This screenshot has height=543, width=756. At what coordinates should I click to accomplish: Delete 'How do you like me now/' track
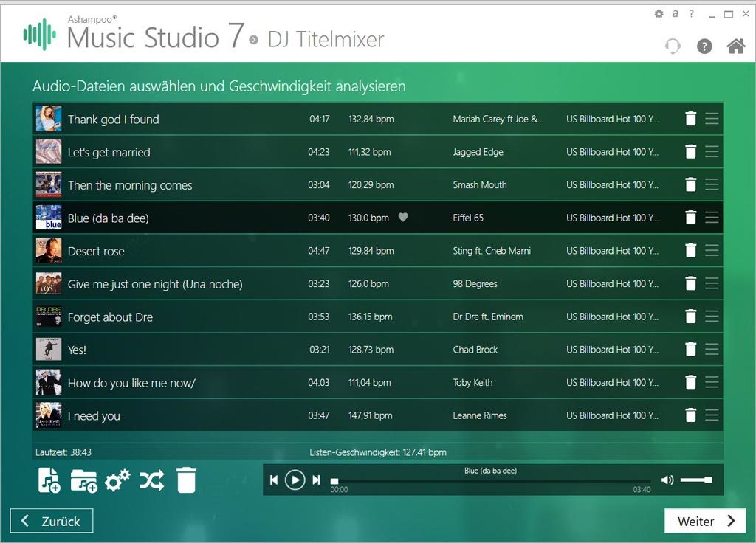(x=690, y=383)
